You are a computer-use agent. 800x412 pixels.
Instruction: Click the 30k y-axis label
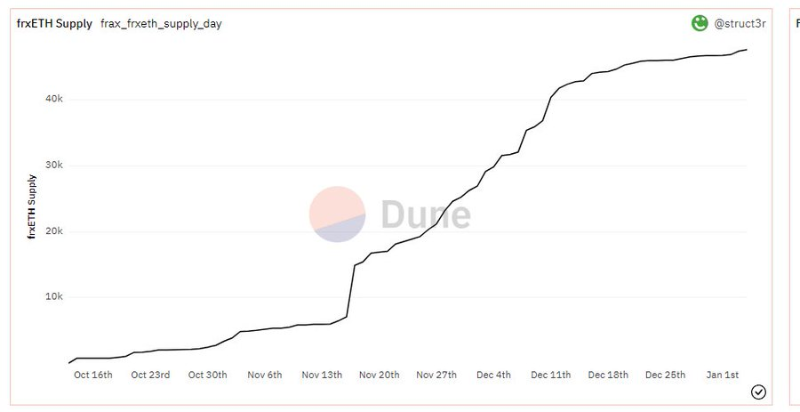(53, 165)
